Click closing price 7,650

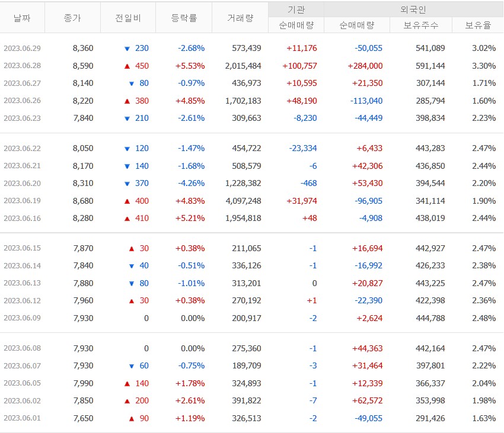(x=83, y=418)
